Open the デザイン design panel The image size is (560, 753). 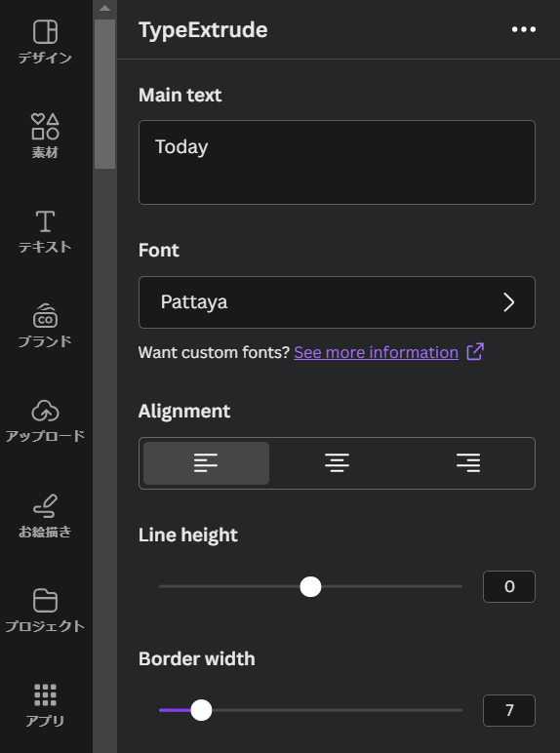click(x=45, y=42)
